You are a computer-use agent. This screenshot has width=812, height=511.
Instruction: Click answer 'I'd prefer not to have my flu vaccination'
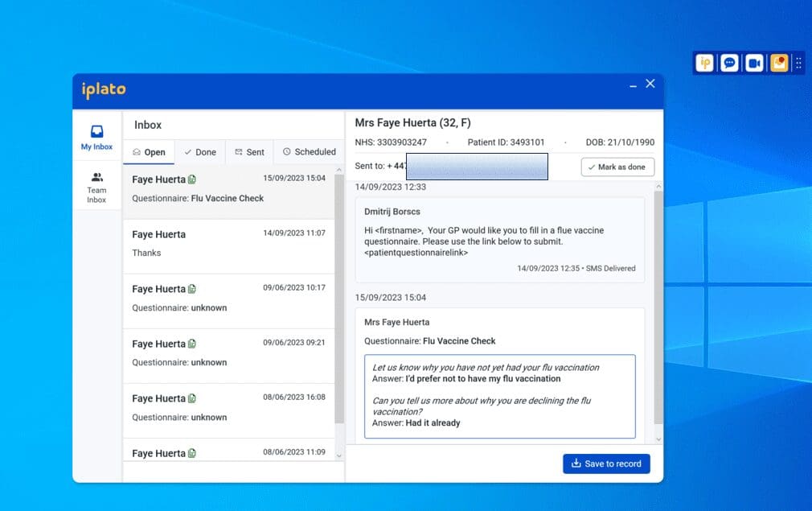[482, 379]
